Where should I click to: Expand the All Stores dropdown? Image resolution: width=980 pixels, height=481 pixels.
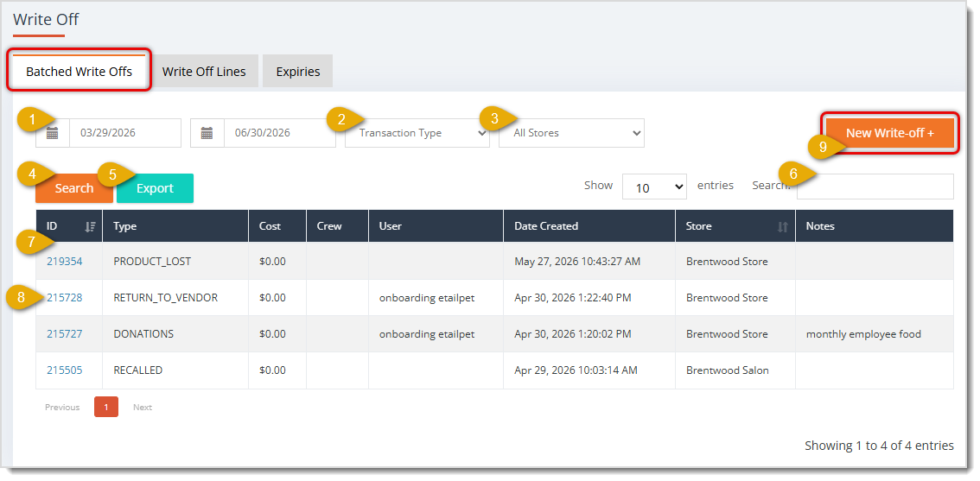571,133
